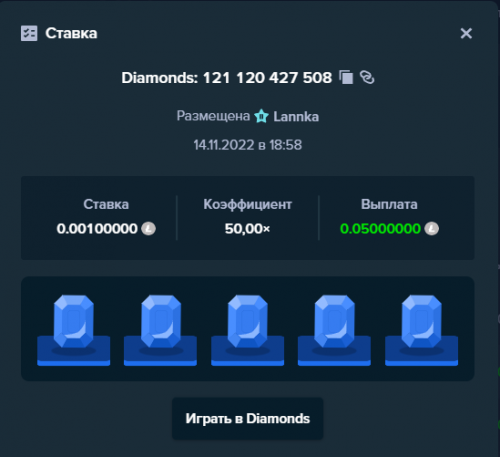This screenshot has height=457, width=500.
Task: Click the date 14.11.2022 в 18:58
Action: (x=248, y=145)
